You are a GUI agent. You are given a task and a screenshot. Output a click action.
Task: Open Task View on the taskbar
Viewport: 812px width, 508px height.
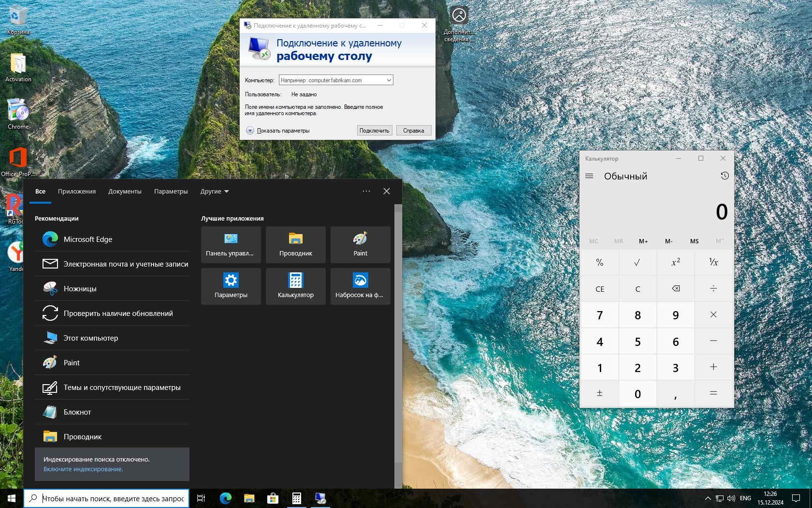coord(201,498)
